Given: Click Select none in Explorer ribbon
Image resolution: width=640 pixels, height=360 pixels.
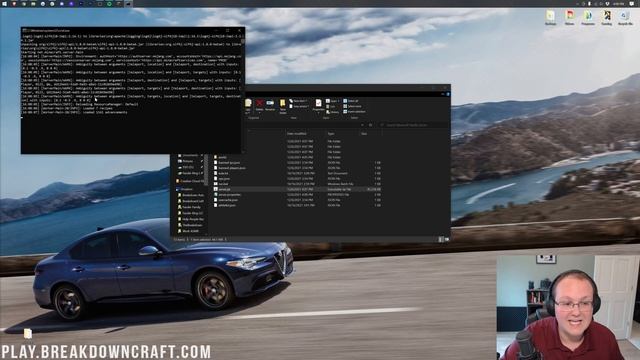Looking at the screenshot, I should tap(352, 106).
